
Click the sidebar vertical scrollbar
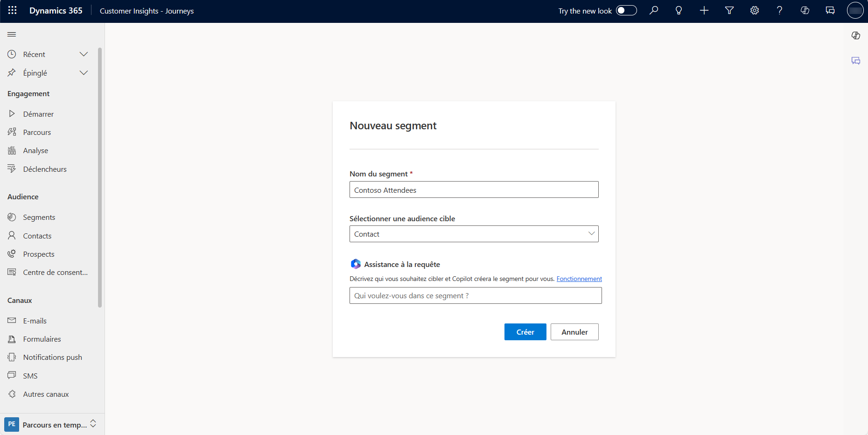click(x=100, y=177)
